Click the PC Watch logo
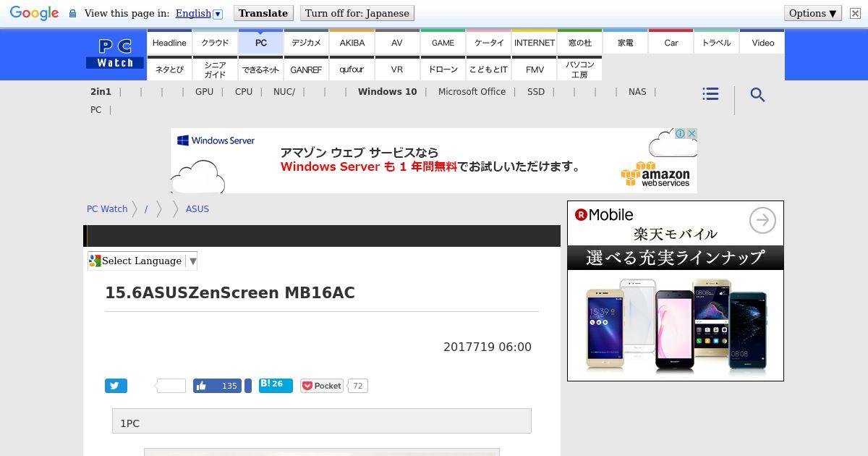Screen dimensions: 868x456 116,54
